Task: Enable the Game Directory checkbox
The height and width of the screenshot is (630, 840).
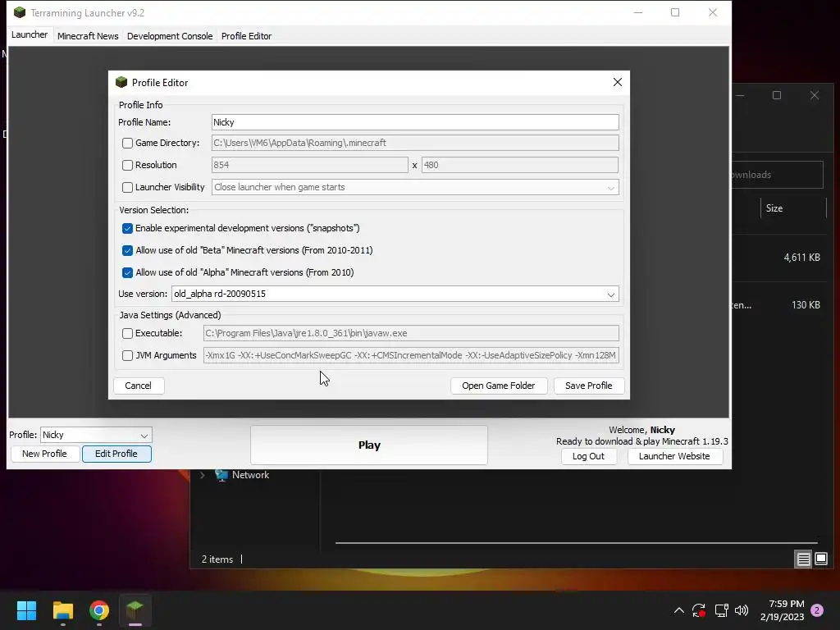Action: (x=127, y=143)
